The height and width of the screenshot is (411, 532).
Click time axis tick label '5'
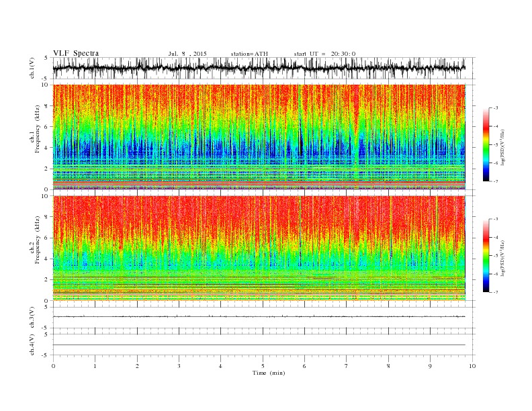point(263,366)
